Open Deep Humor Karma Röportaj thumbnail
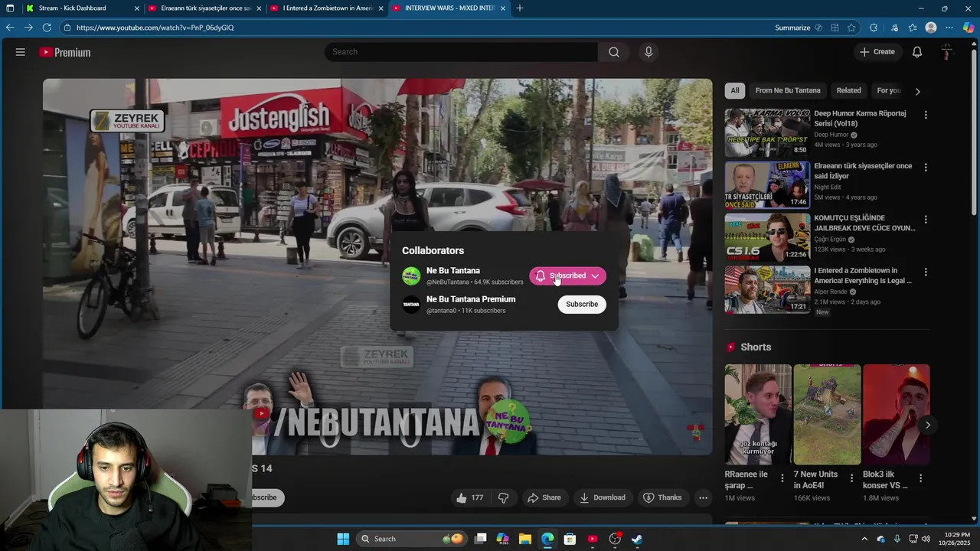 point(767,132)
